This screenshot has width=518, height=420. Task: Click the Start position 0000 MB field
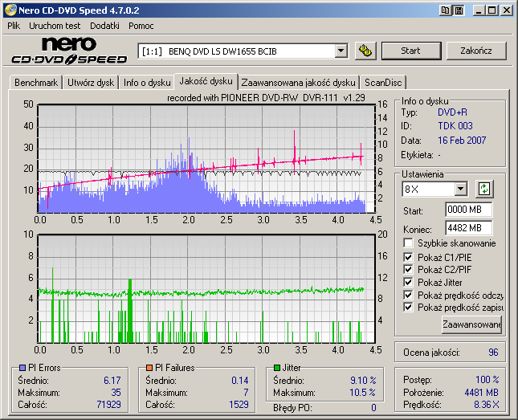pos(469,210)
